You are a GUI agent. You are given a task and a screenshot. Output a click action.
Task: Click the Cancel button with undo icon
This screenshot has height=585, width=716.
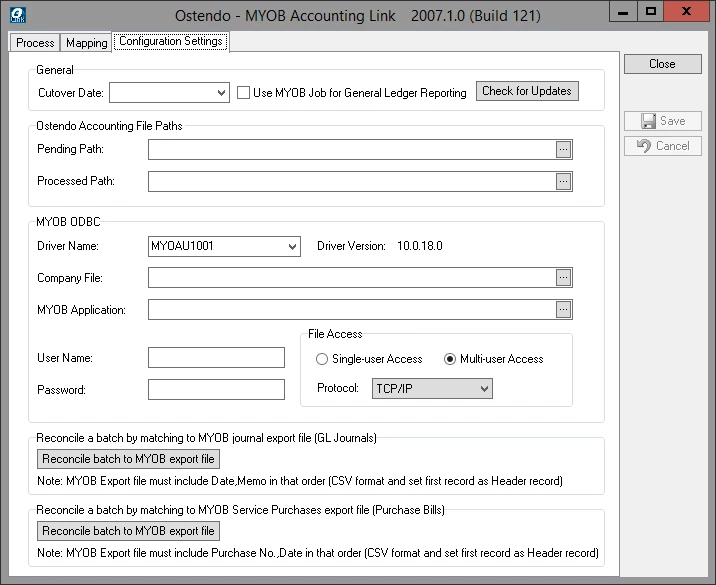pos(663,146)
